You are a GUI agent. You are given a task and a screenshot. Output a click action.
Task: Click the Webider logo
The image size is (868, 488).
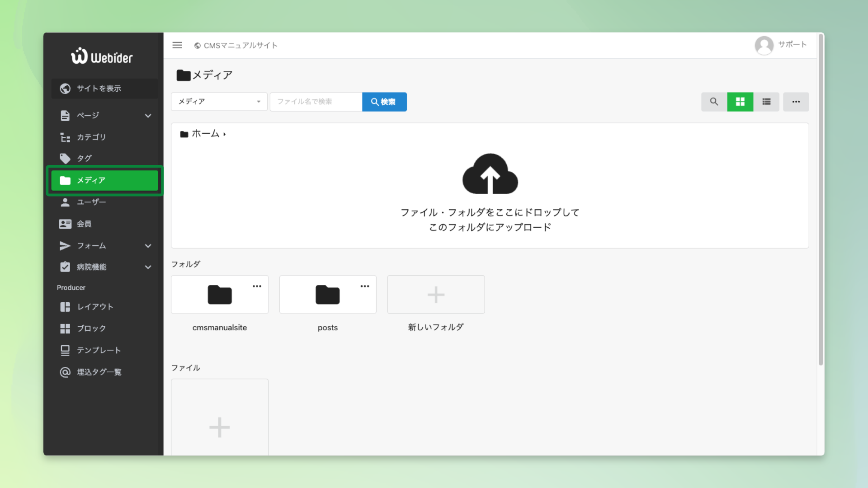[x=102, y=56]
